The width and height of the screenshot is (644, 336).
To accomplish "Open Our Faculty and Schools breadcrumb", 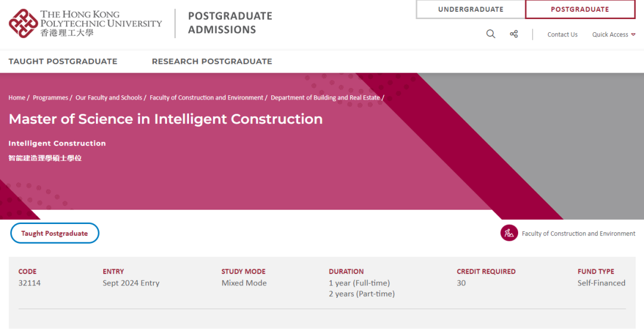I will click(109, 98).
